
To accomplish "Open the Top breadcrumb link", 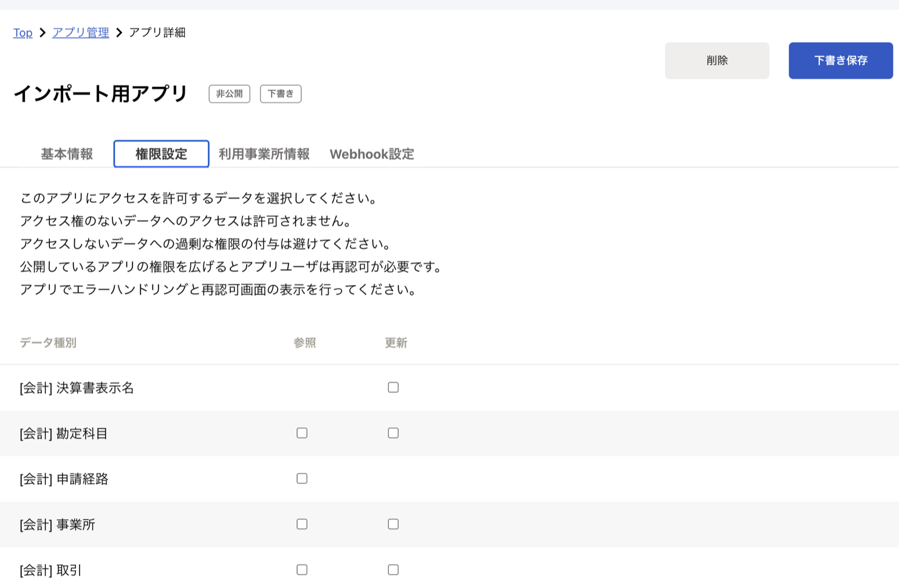I will 23,33.
